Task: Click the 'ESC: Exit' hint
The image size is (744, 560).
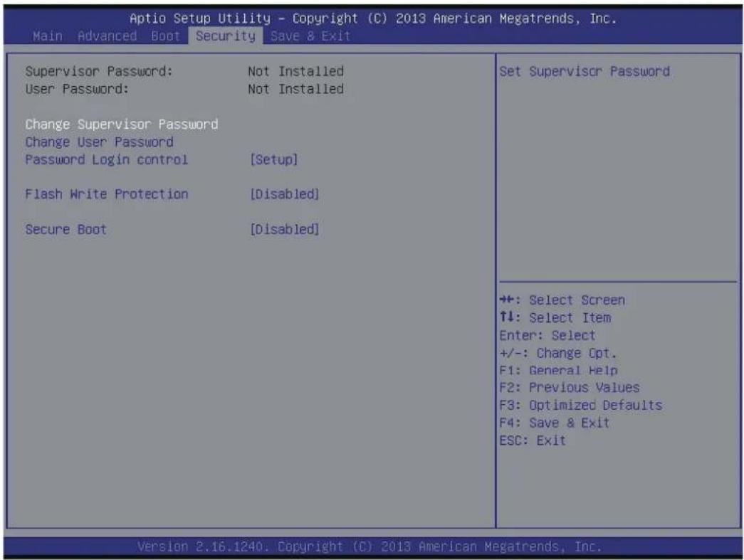Action: [533, 440]
